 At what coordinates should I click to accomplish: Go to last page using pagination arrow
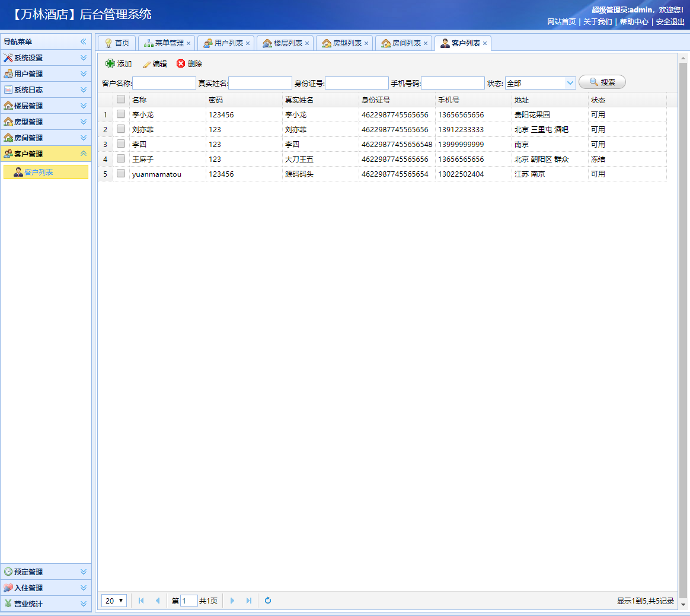(249, 601)
